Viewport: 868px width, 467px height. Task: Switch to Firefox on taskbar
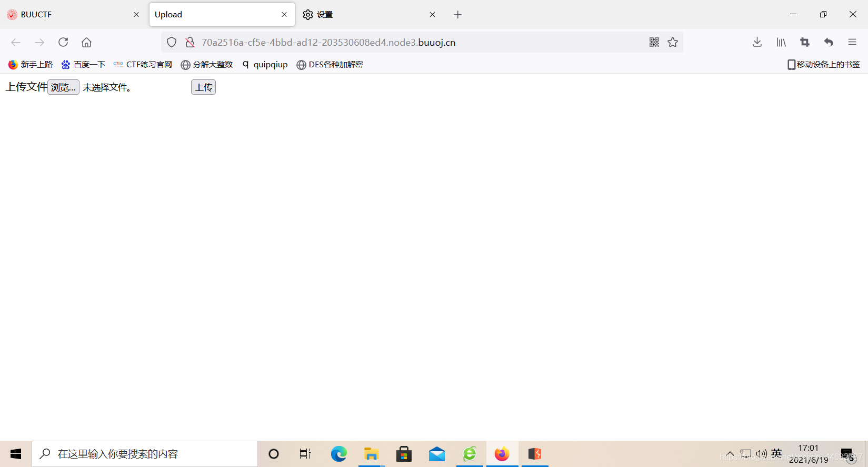coord(502,454)
